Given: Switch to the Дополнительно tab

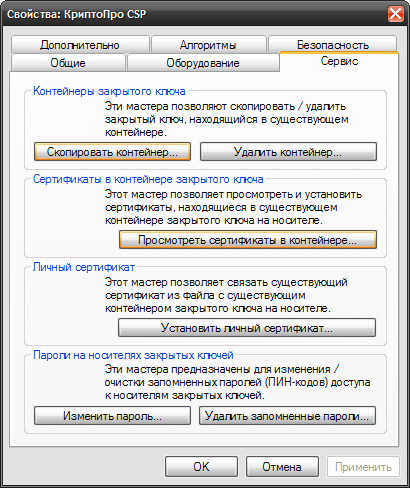Looking at the screenshot, I should (x=80, y=45).
